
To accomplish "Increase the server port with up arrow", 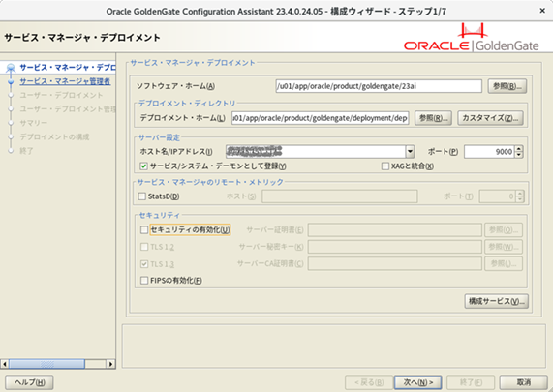I will point(518,148).
